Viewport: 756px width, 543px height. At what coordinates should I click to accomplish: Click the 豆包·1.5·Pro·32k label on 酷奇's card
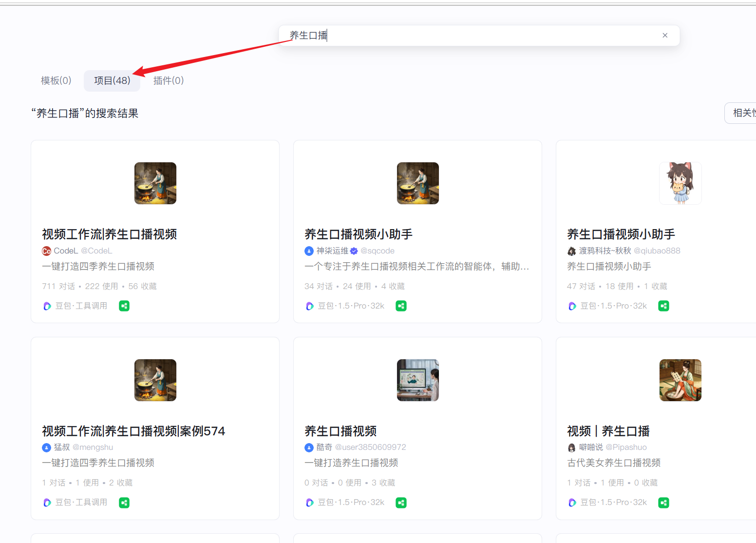(x=351, y=503)
